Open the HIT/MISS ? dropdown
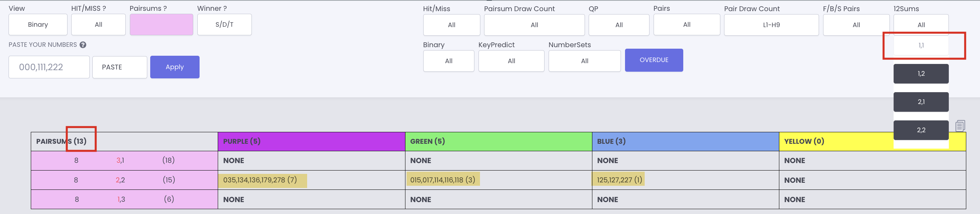The height and width of the screenshot is (214, 980). point(99,25)
